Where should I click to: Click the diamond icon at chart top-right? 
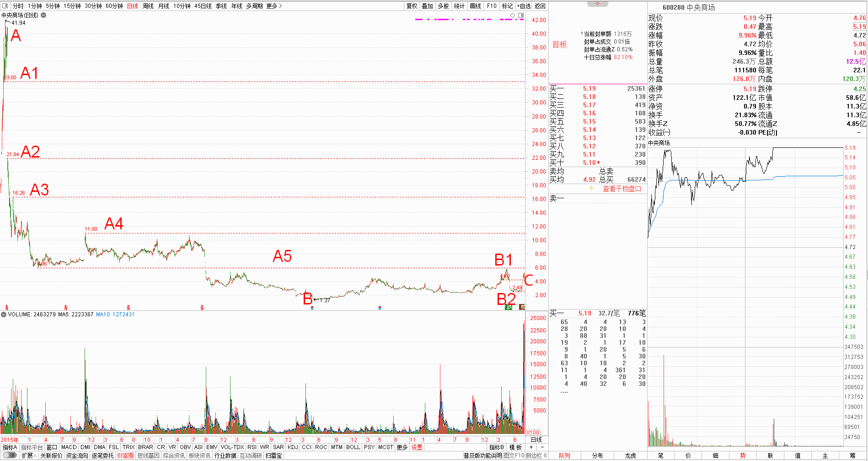[x=513, y=15]
